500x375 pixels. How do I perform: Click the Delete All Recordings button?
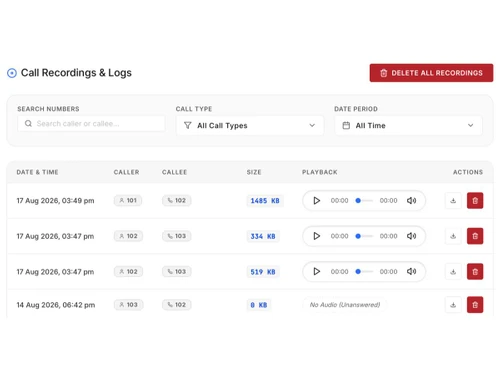point(431,73)
